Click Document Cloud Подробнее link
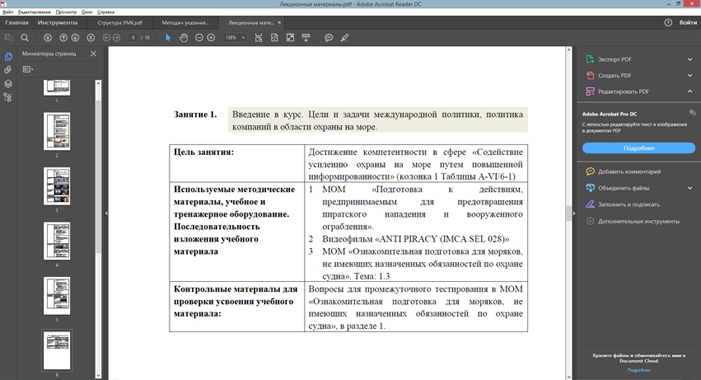This screenshot has width=701, height=380. 638,370
